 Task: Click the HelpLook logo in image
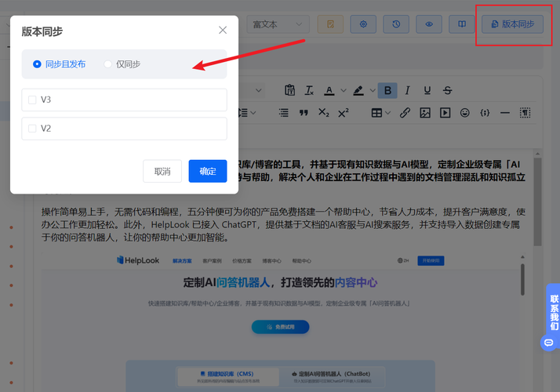[x=138, y=260]
